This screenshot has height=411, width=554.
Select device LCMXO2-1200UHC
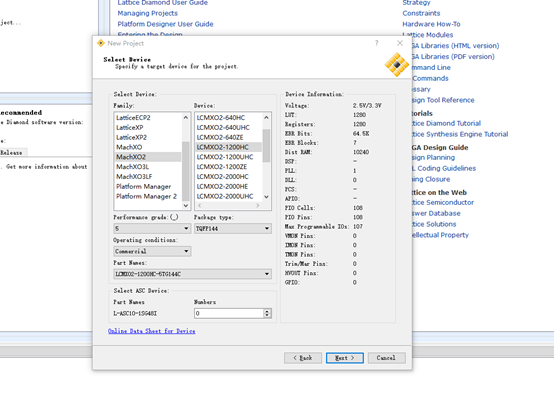pos(228,157)
